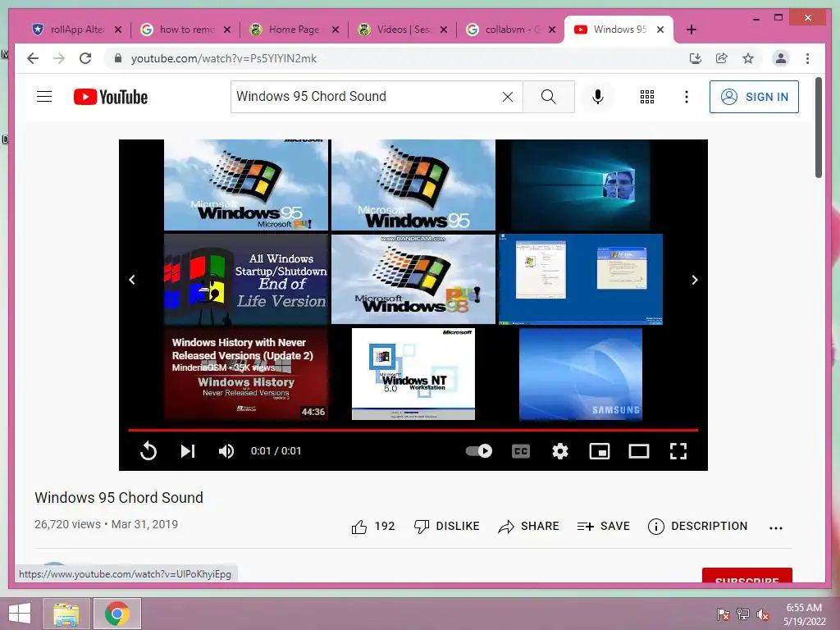
Task: Like the video (192)
Action: (373, 527)
